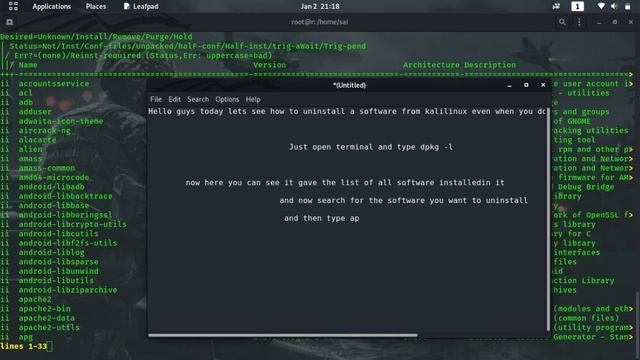Click 'adb' package row in terminal
This screenshot has height=360, width=640.
pos(25,102)
